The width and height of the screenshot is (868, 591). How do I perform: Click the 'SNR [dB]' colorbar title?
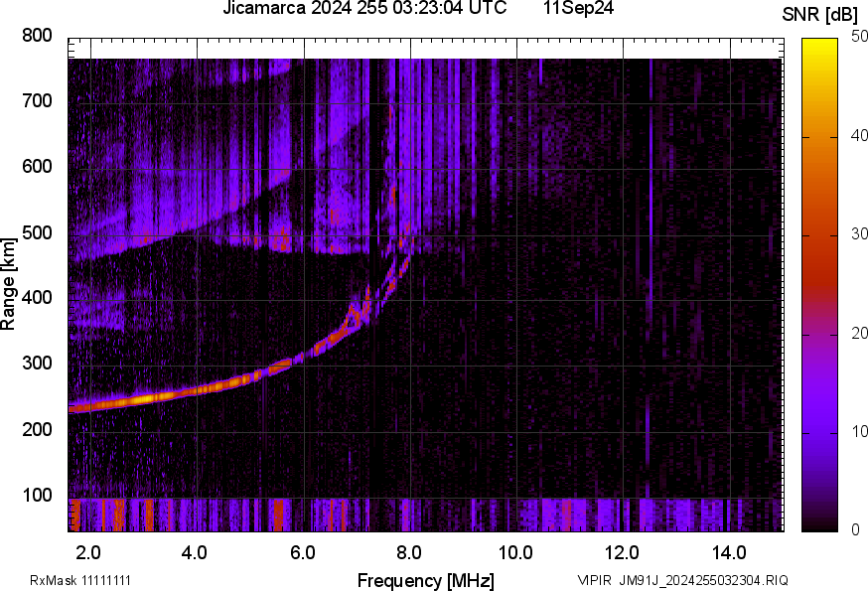pyautogui.click(x=820, y=15)
